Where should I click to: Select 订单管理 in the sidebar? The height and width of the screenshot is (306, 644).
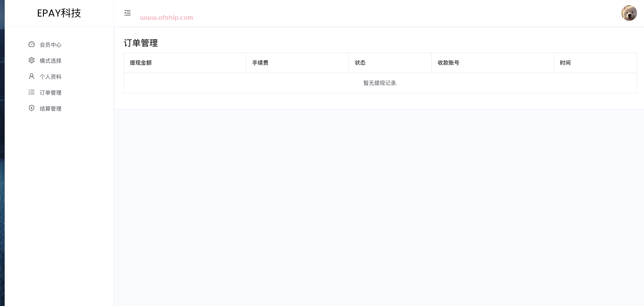pos(50,93)
